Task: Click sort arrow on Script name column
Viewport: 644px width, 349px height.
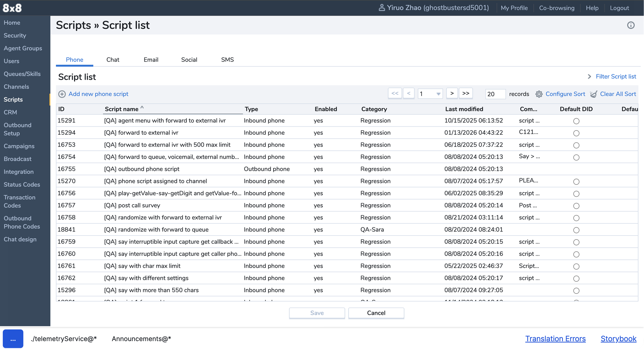Action: pos(142,107)
